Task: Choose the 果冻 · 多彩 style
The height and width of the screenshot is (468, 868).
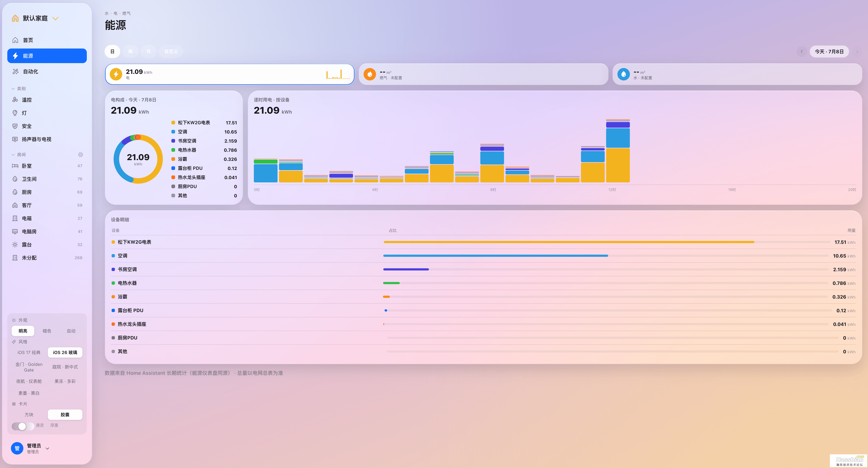Action: click(x=65, y=381)
